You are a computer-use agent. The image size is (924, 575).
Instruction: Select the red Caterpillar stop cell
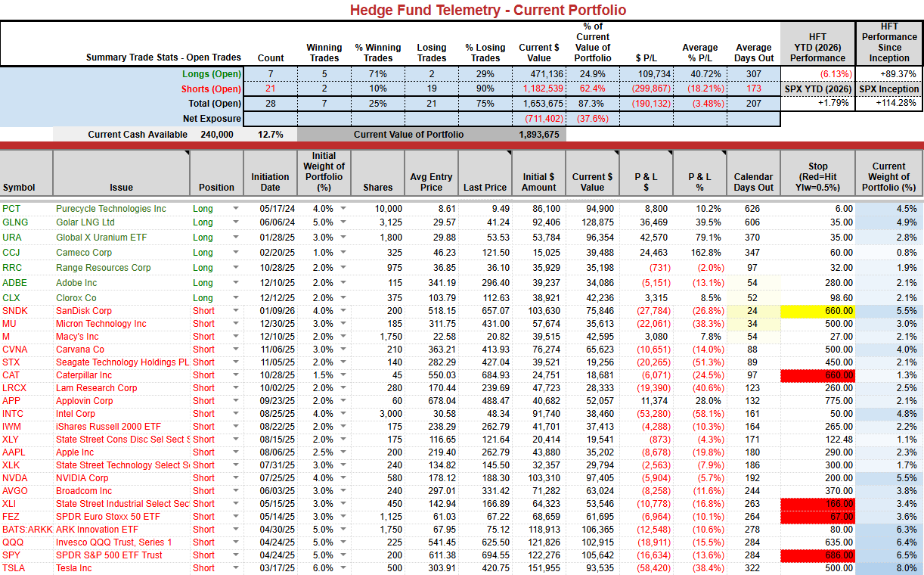817,375
